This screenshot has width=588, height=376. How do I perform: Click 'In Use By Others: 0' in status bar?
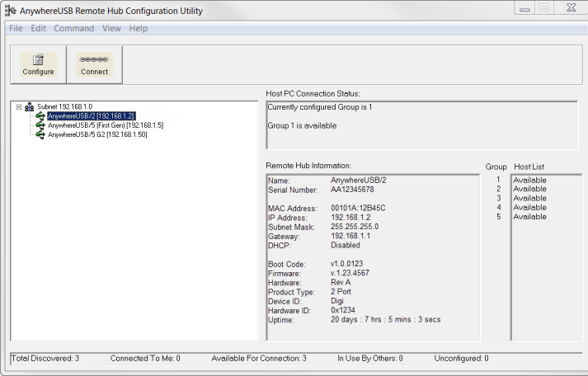370,359
